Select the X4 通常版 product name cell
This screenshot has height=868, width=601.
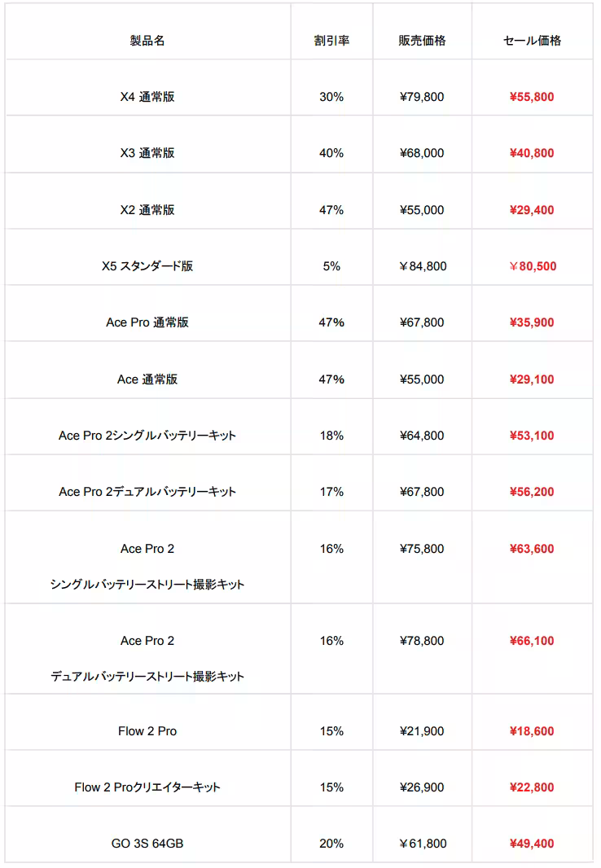point(147,97)
